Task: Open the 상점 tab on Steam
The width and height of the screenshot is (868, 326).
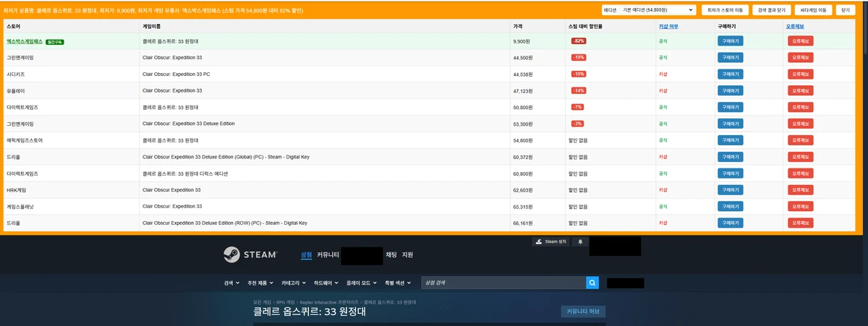Action: [306, 255]
